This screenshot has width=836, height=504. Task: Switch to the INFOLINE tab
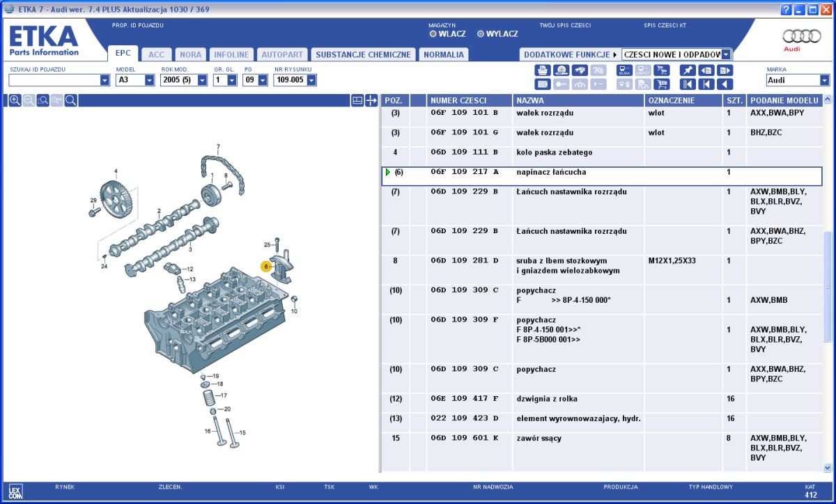point(231,54)
